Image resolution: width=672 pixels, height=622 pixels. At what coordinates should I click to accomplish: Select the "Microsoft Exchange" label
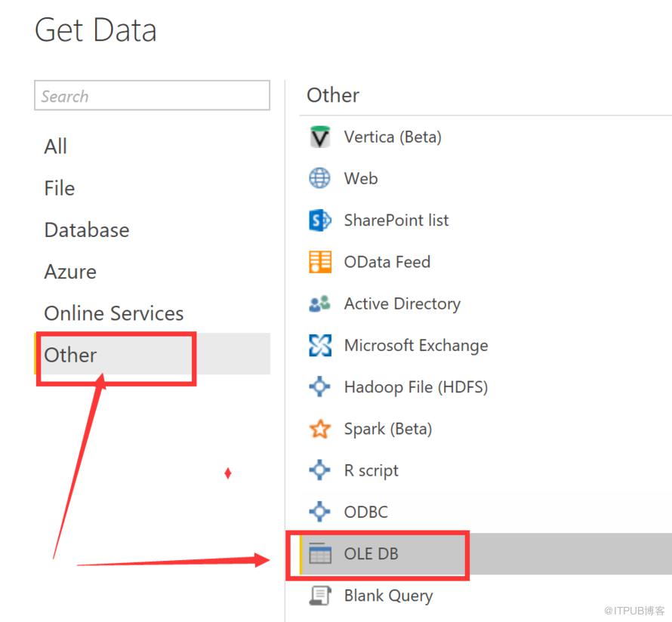click(416, 345)
